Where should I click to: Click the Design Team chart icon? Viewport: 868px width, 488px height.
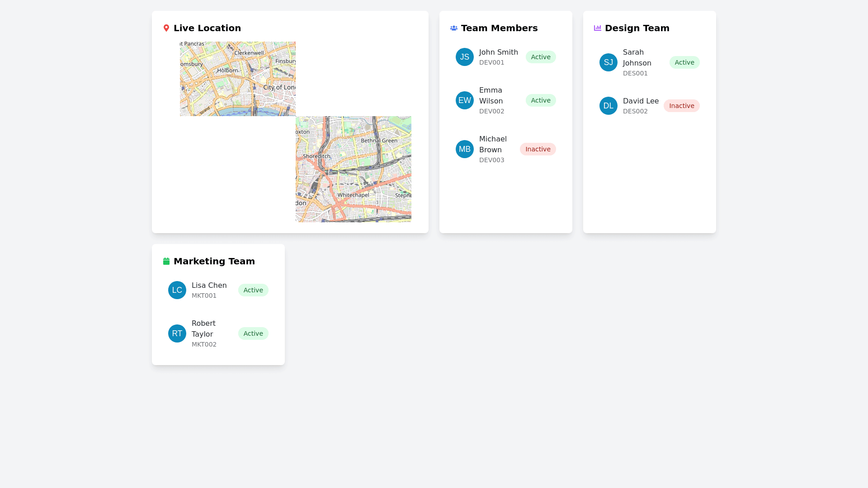click(598, 28)
